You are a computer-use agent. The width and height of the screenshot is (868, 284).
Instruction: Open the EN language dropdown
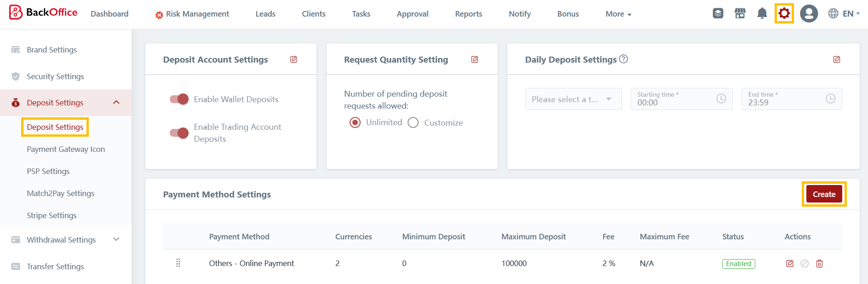click(844, 14)
